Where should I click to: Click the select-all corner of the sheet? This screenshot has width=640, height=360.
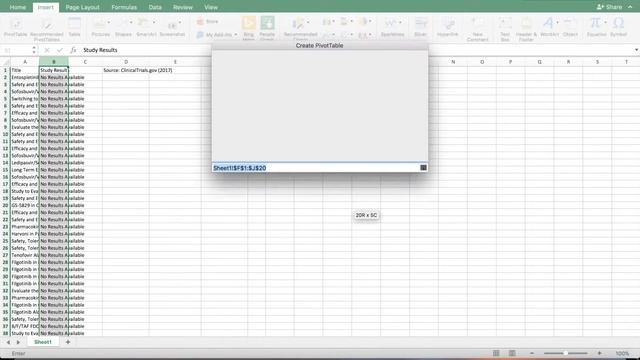[x=6, y=62]
